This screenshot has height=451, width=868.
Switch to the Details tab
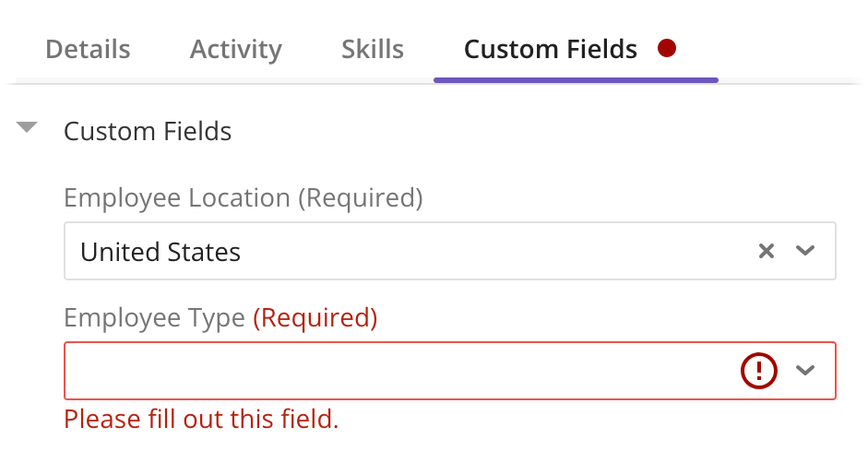coord(88,49)
